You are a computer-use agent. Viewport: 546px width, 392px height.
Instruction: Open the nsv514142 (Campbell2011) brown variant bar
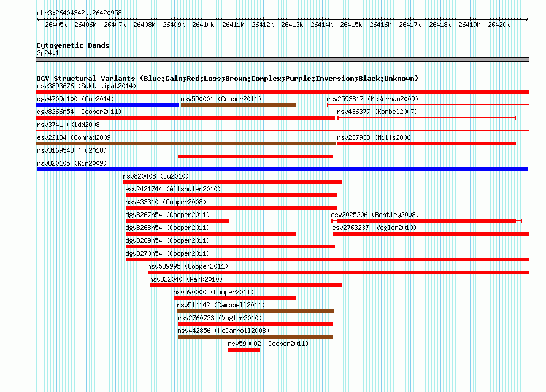click(256, 311)
